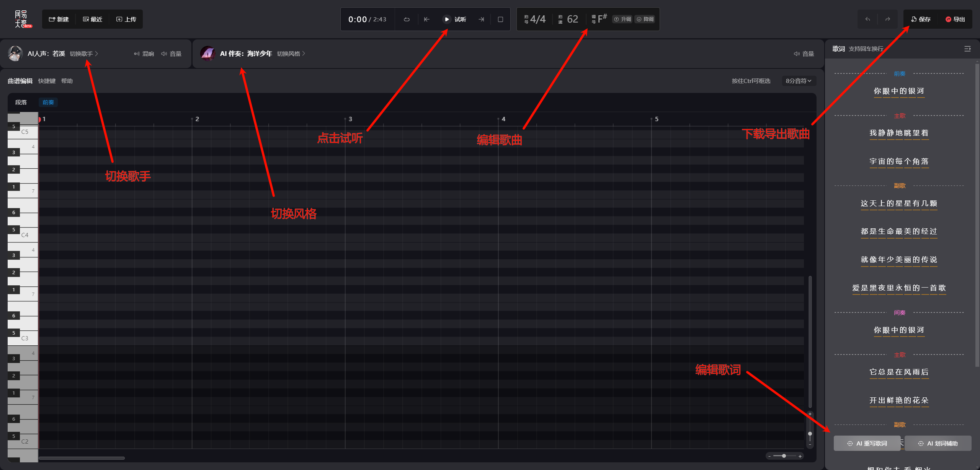Toggle the loop playback icon
This screenshot has height=470, width=980.
(x=407, y=19)
